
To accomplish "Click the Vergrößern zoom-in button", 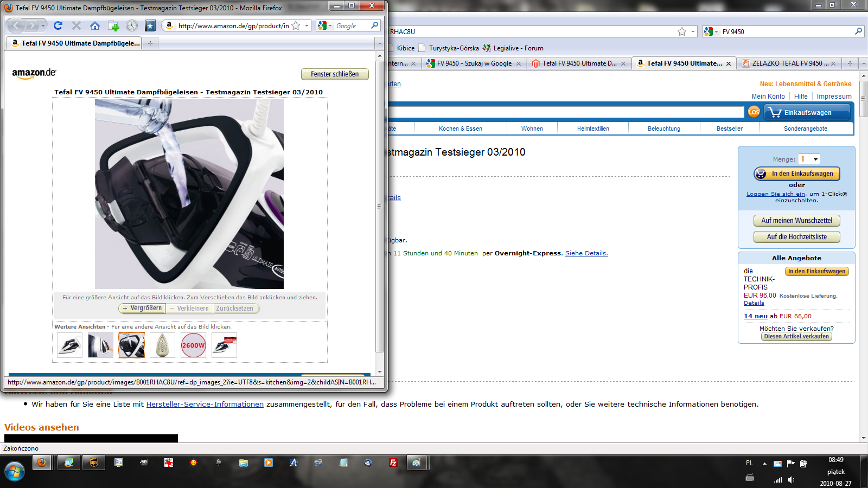I will tap(142, 308).
